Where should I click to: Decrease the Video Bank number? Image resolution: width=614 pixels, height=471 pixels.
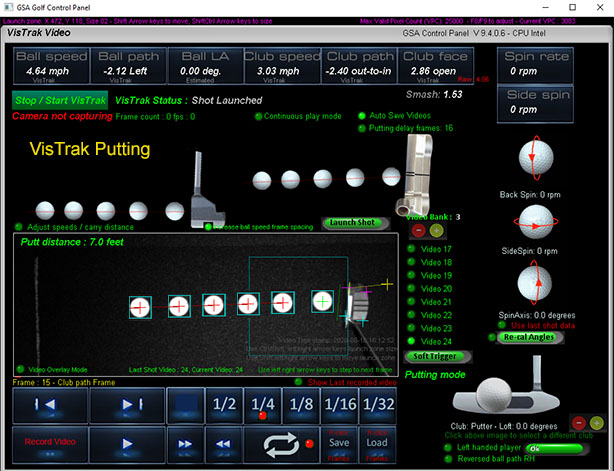pos(419,231)
